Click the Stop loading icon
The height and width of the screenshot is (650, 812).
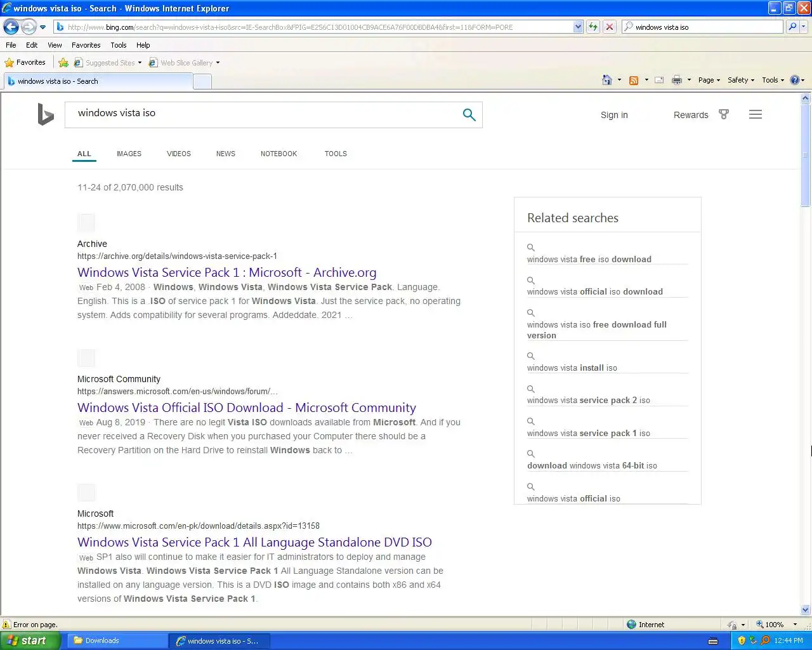pos(610,27)
